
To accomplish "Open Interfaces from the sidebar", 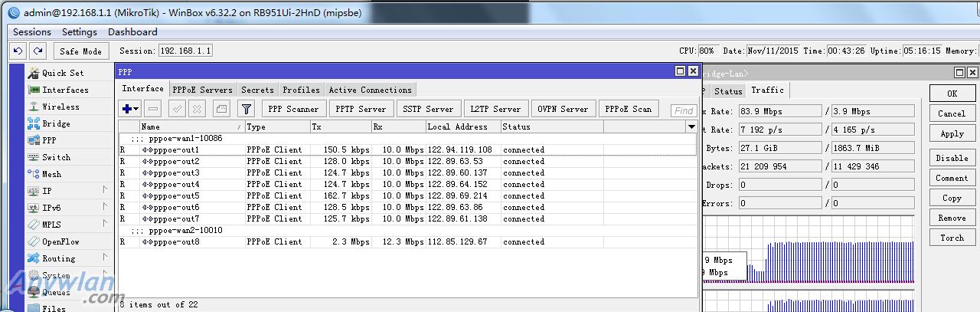I will [x=65, y=90].
